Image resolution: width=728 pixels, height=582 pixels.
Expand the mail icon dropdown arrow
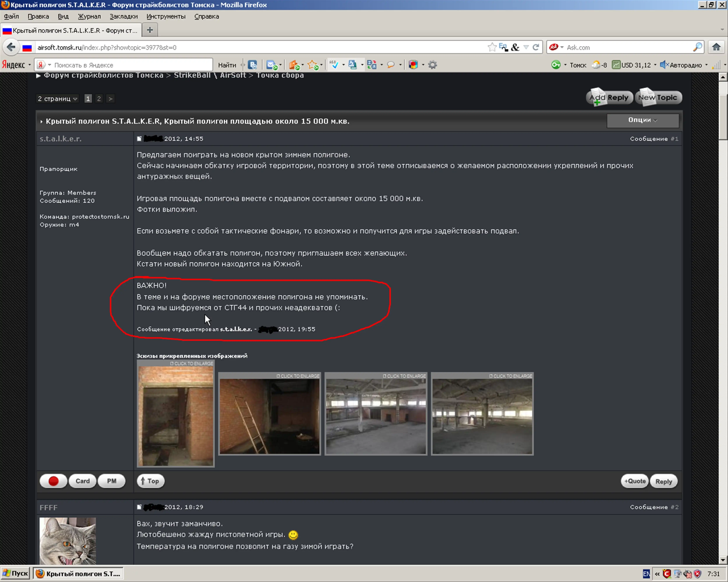point(281,65)
